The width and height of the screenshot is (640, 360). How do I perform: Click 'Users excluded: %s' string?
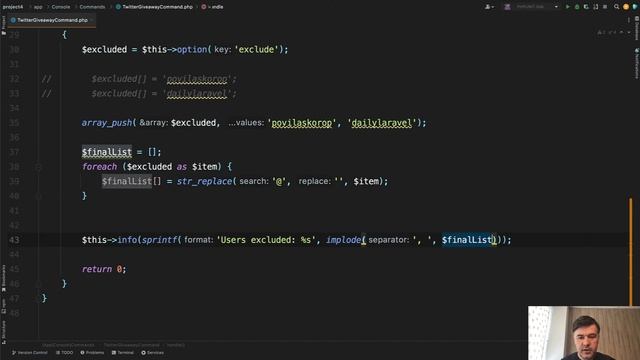click(266, 240)
